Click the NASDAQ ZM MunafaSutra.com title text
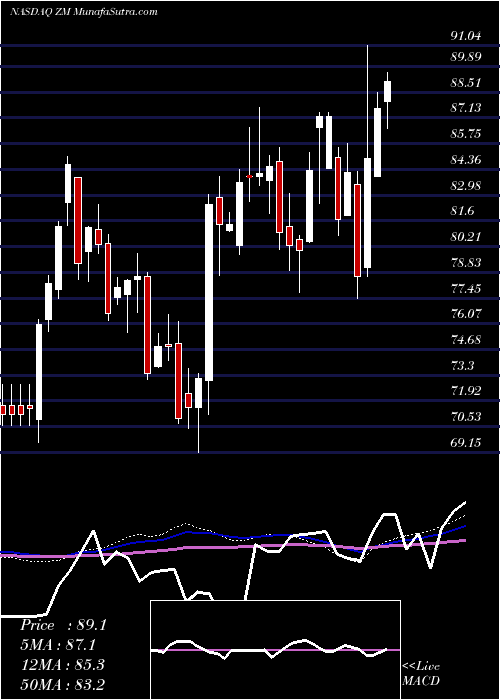Viewport: 500px width, 700px height. 83,12
